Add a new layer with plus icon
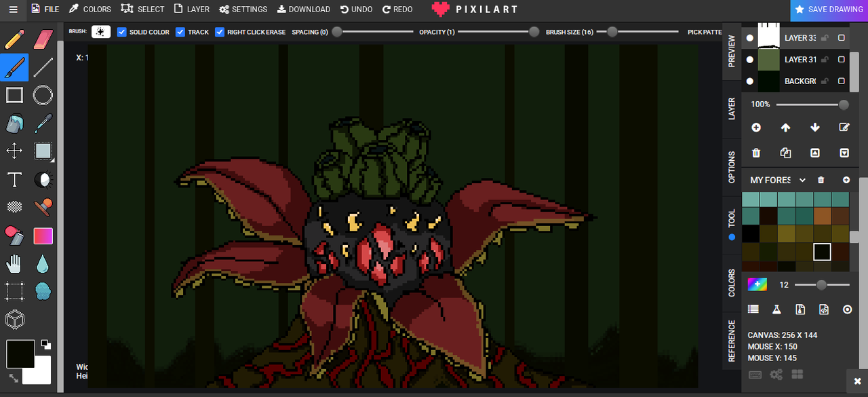 756,128
